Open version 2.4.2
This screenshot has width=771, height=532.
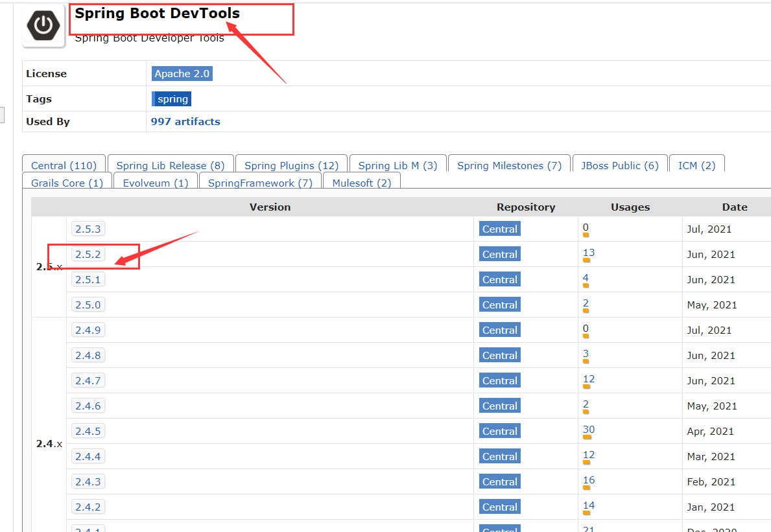click(88, 507)
